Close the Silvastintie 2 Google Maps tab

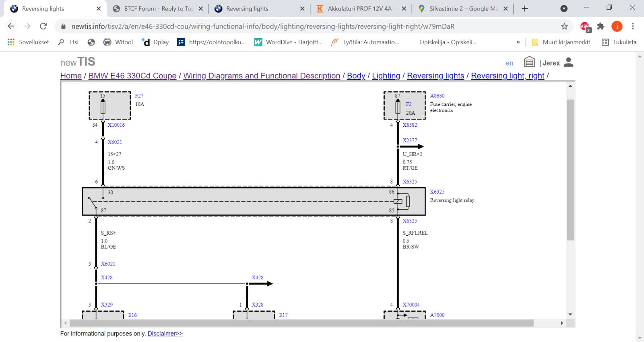506,8
